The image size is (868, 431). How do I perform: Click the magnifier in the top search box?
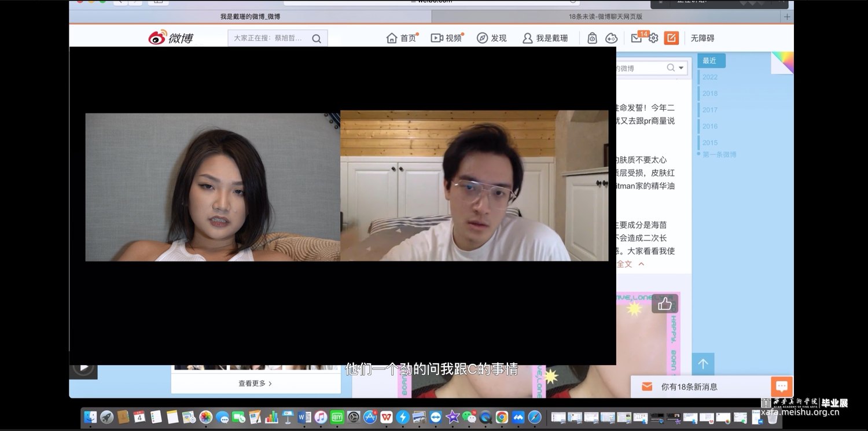(x=317, y=39)
